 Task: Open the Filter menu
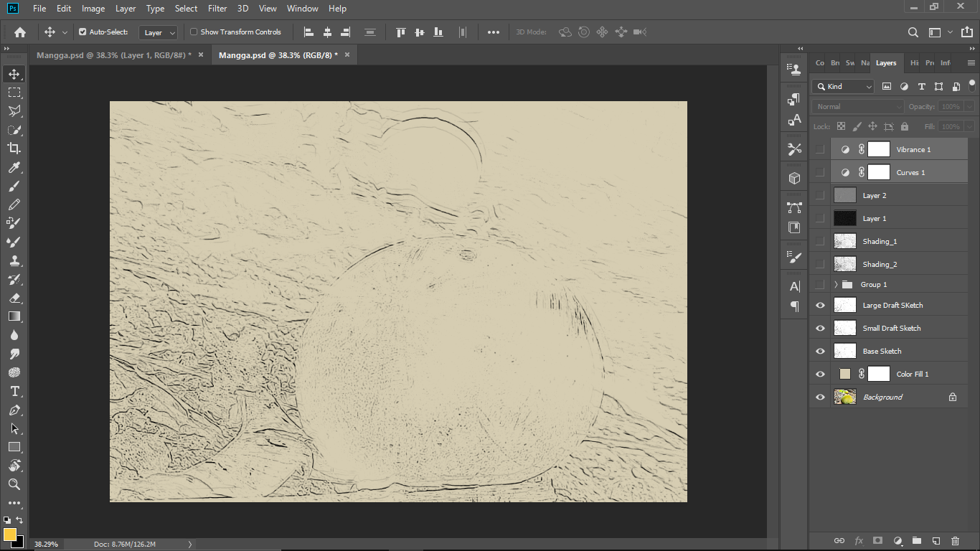[x=217, y=9]
